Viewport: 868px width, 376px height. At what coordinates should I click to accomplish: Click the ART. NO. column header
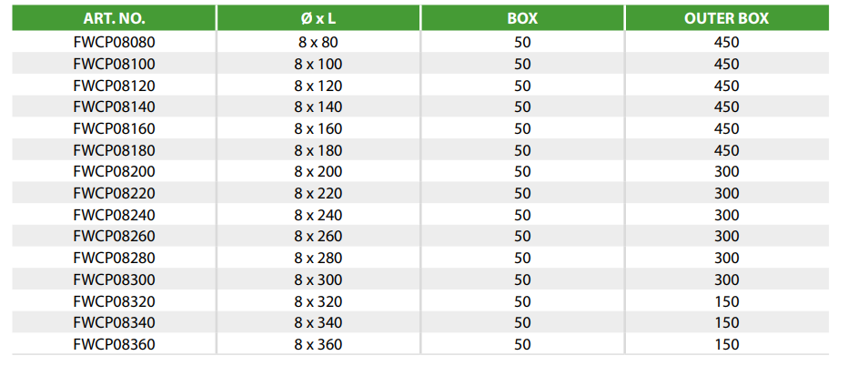(x=114, y=18)
